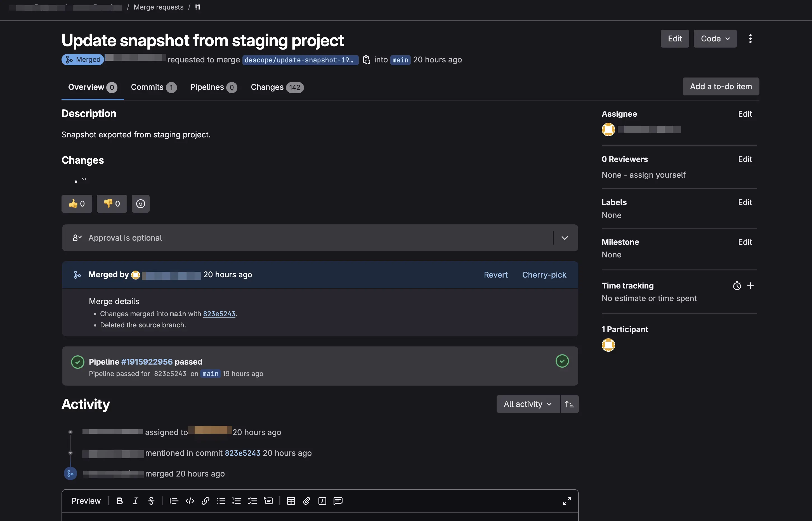Click Add a to-do item

coord(720,86)
